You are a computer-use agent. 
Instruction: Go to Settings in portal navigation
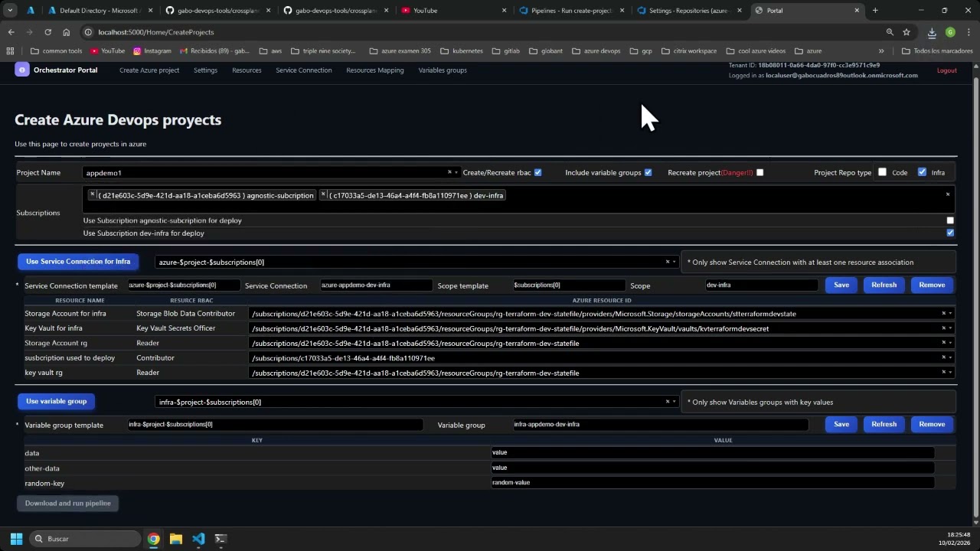pos(205,70)
